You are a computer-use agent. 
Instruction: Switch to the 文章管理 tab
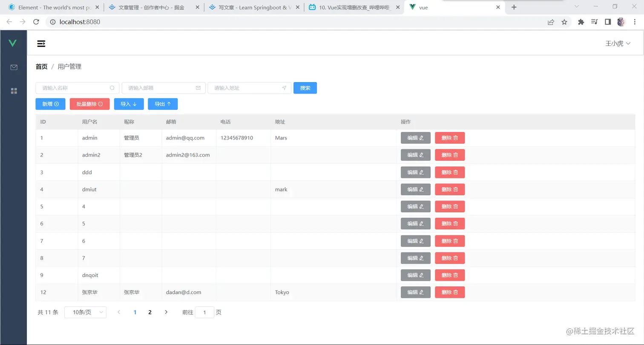154,7
